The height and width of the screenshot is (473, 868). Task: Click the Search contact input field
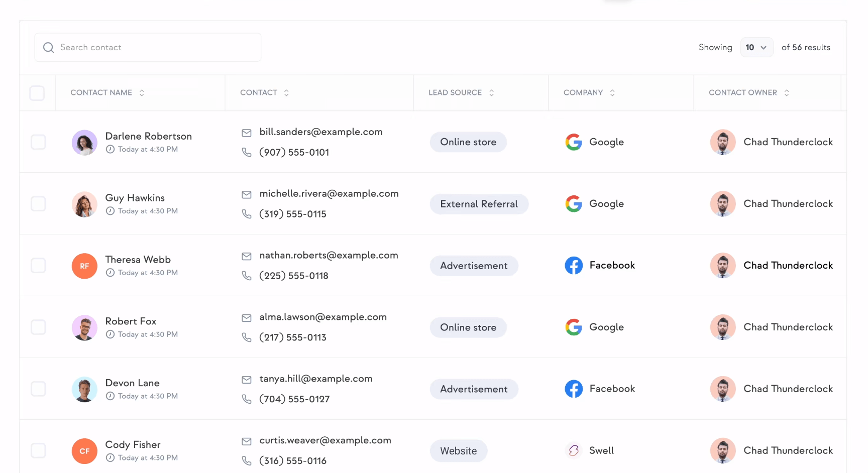156,48
